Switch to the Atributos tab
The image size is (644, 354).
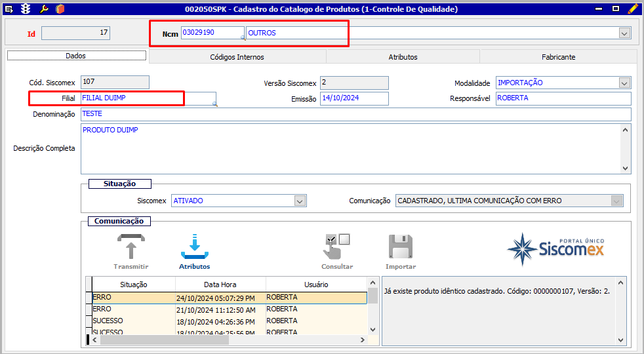(403, 57)
